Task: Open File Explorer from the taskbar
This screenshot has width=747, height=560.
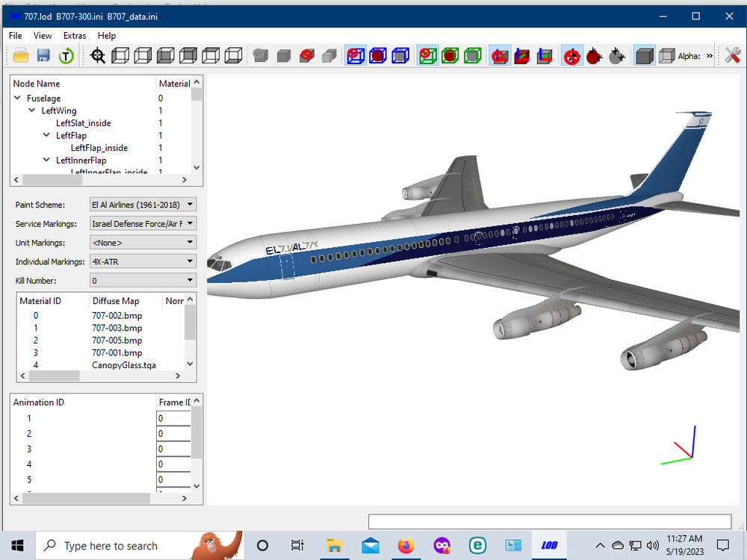Action: [335, 545]
